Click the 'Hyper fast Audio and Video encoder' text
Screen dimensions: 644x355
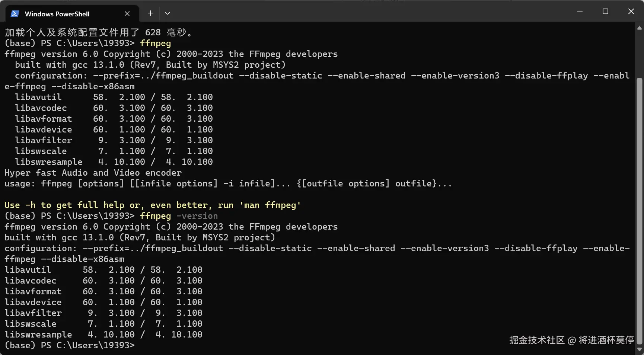(93, 173)
